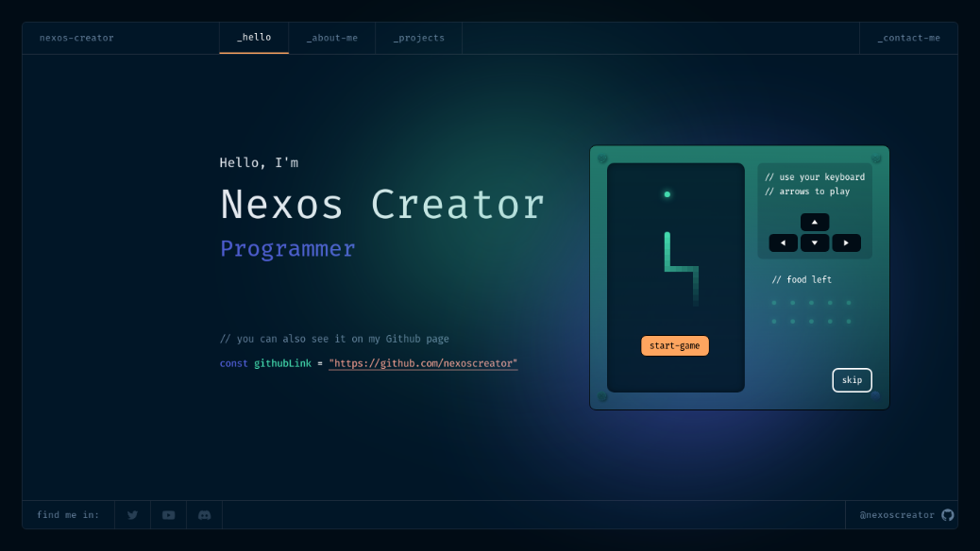Image resolution: width=980 pixels, height=551 pixels.
Task: Click the "find me in:" label
Action: pos(68,515)
